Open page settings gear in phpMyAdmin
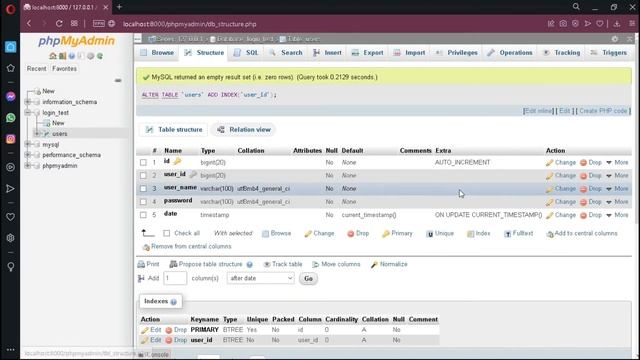Viewport: 640px width, 360px height. coord(615,39)
